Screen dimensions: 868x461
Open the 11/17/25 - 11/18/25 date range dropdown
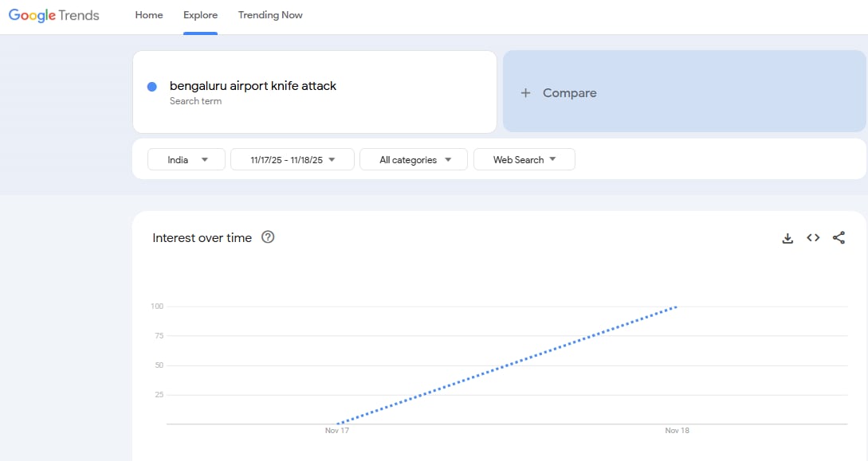tap(293, 160)
